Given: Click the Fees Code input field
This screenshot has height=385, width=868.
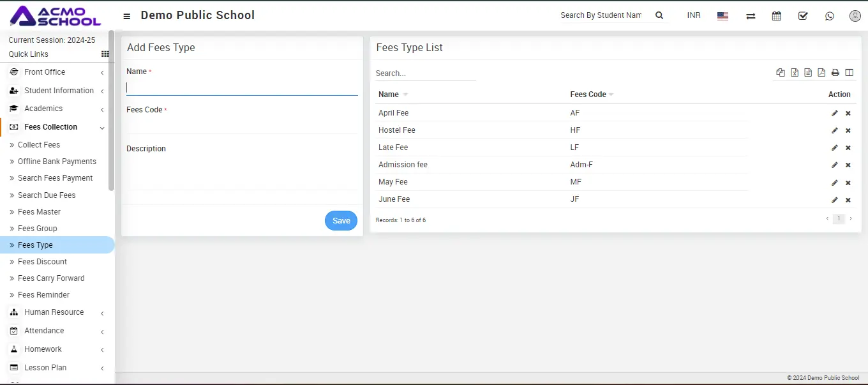Looking at the screenshot, I should 242,125.
